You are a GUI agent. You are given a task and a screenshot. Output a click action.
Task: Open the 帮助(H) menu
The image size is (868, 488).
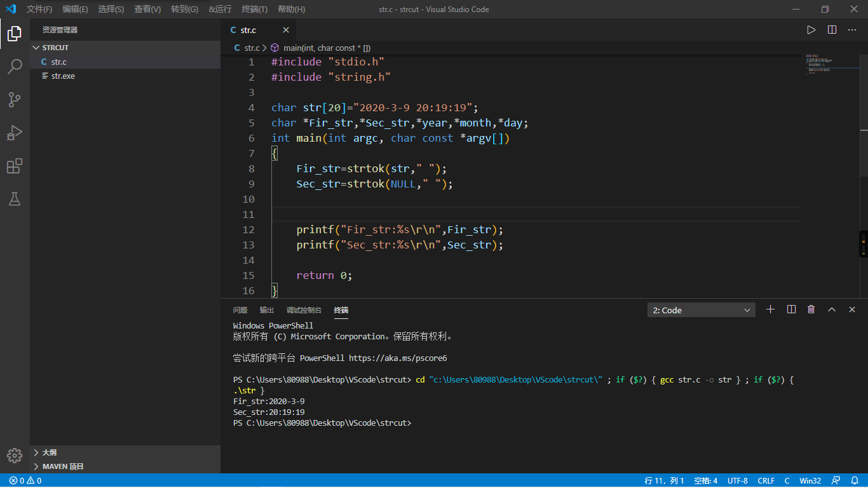tap(291, 10)
